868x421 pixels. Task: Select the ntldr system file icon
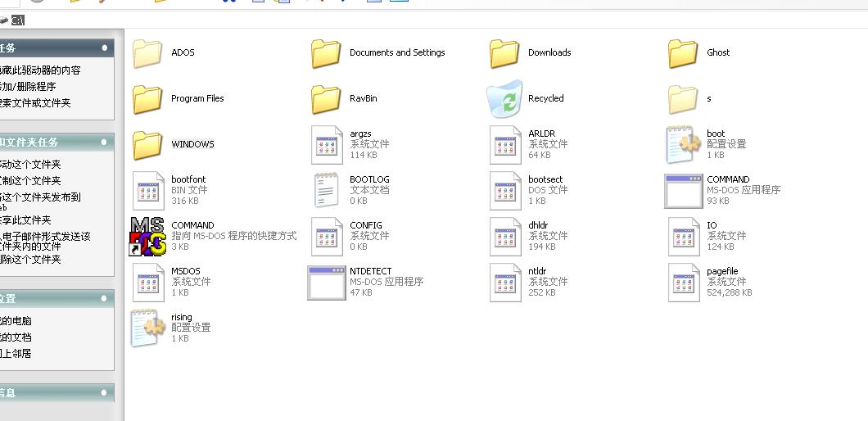point(505,283)
